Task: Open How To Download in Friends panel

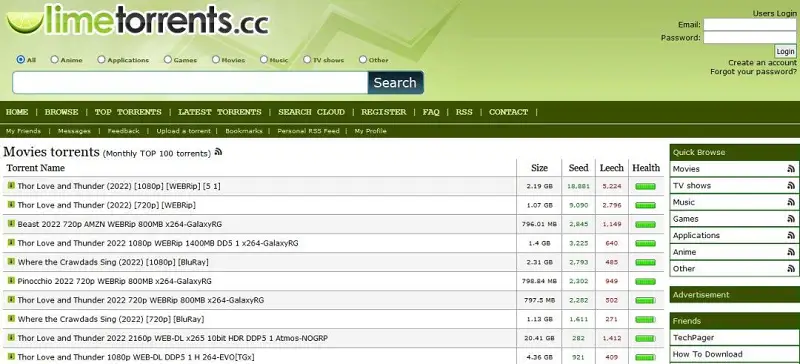Action: pyautogui.click(x=708, y=354)
